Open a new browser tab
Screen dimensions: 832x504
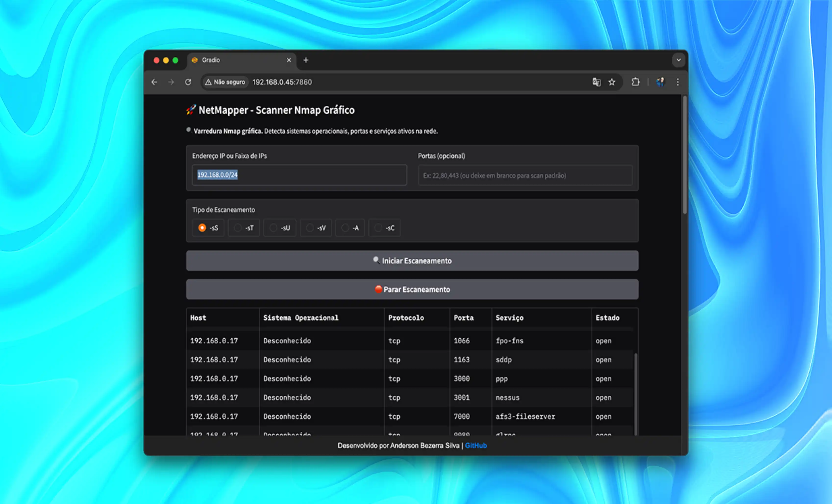coord(306,60)
